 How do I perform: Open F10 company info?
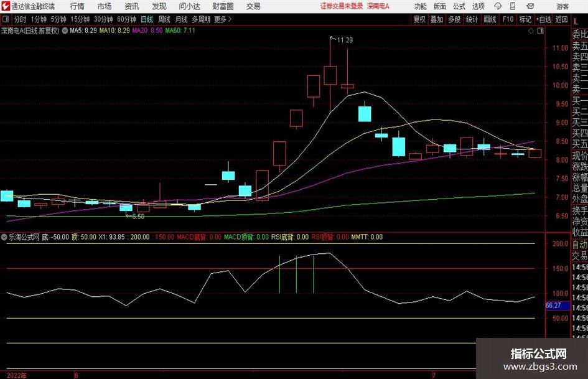508,19
